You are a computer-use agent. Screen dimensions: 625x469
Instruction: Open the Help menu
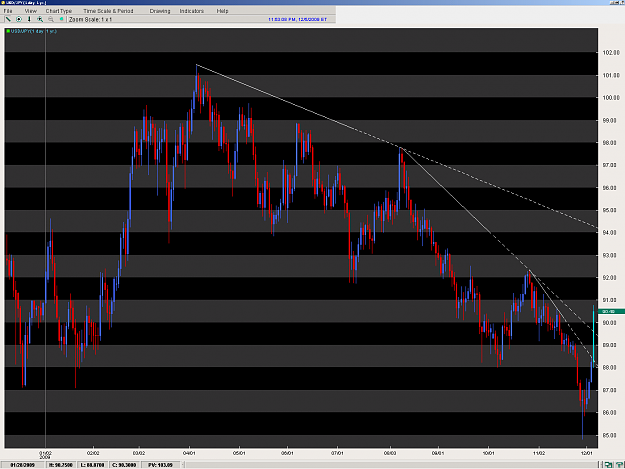click(222, 11)
